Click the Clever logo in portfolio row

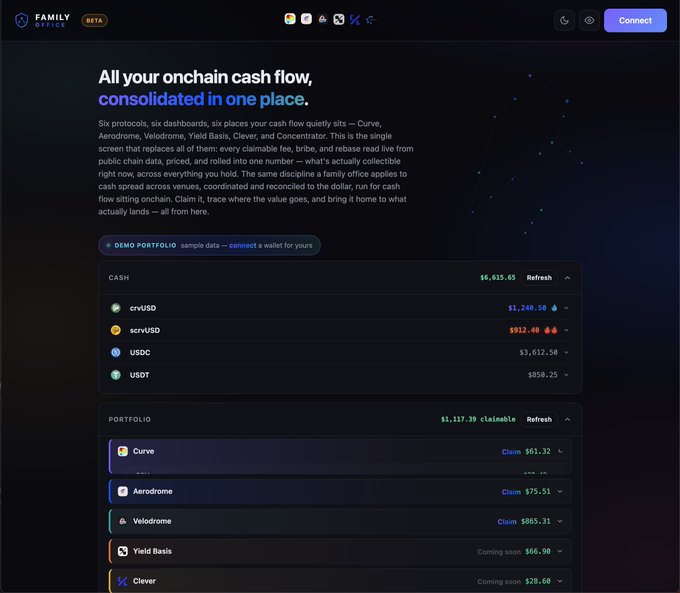123,581
